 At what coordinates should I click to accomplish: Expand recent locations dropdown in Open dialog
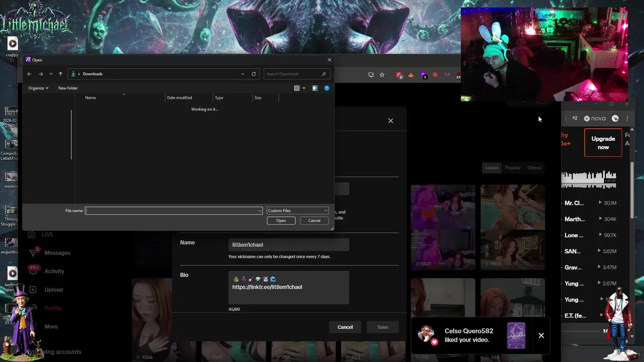[x=51, y=74]
